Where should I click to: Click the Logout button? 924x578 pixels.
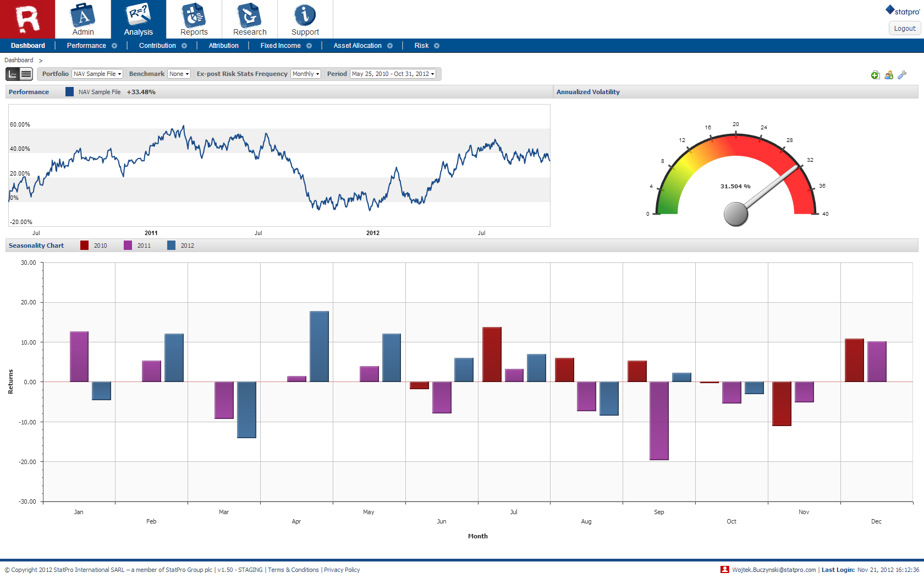904,29
